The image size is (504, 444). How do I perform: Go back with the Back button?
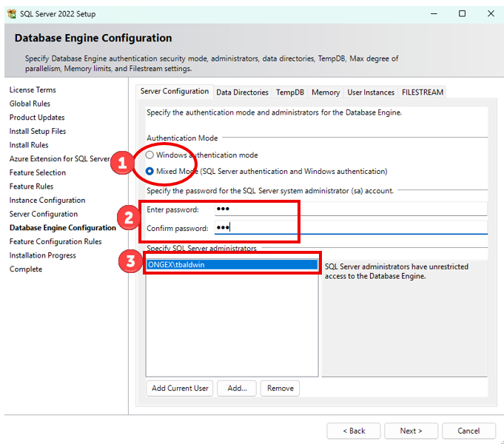tap(354, 431)
